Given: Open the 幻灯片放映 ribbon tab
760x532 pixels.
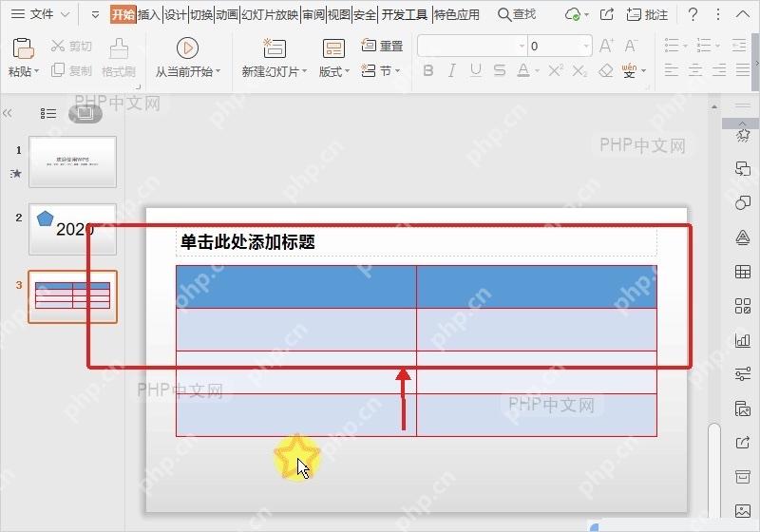Looking at the screenshot, I should pos(270,14).
